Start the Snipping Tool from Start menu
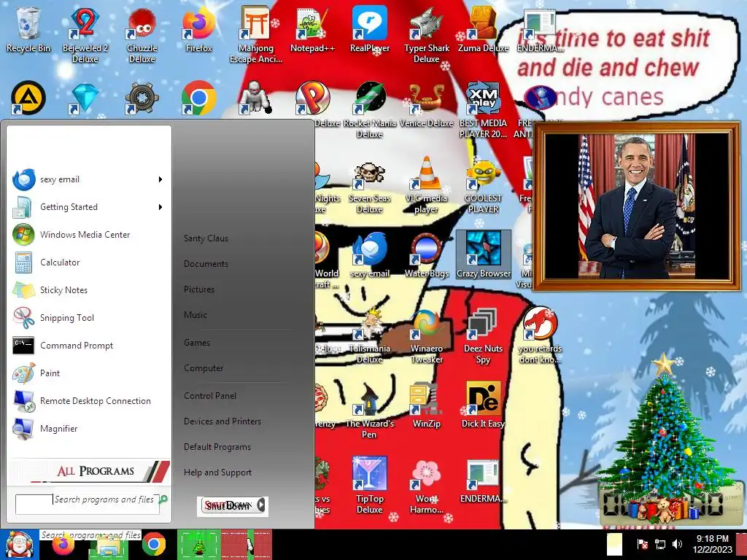 (88, 318)
